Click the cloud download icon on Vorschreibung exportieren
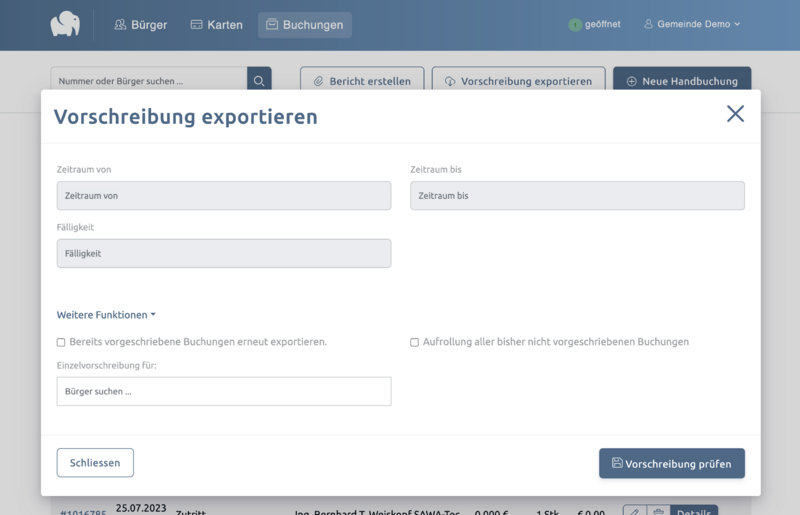 (450, 81)
